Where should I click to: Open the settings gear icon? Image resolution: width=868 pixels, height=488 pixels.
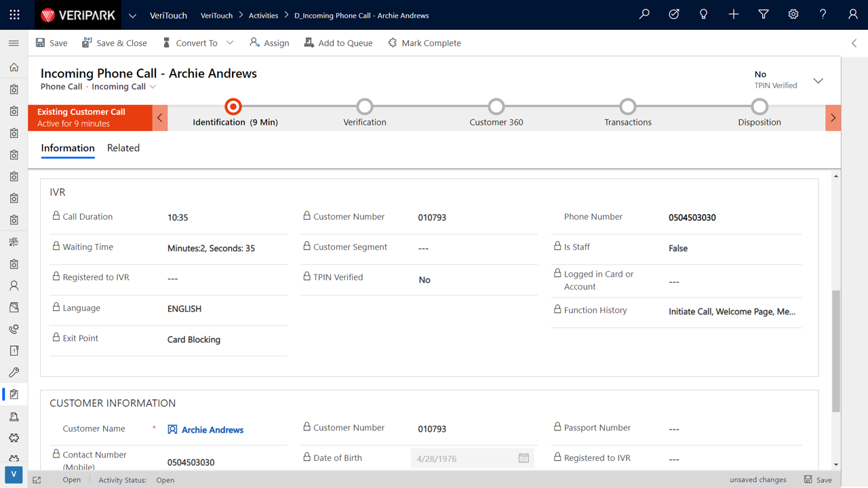pos(793,14)
